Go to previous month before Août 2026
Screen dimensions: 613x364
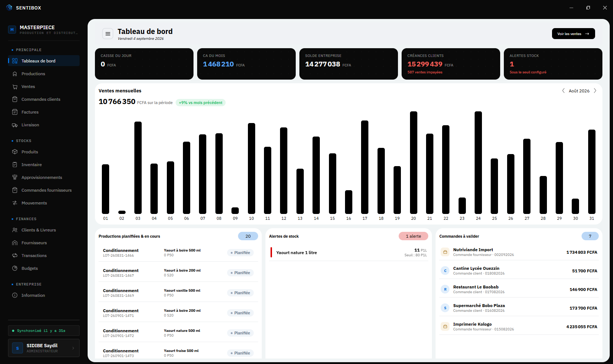(563, 91)
